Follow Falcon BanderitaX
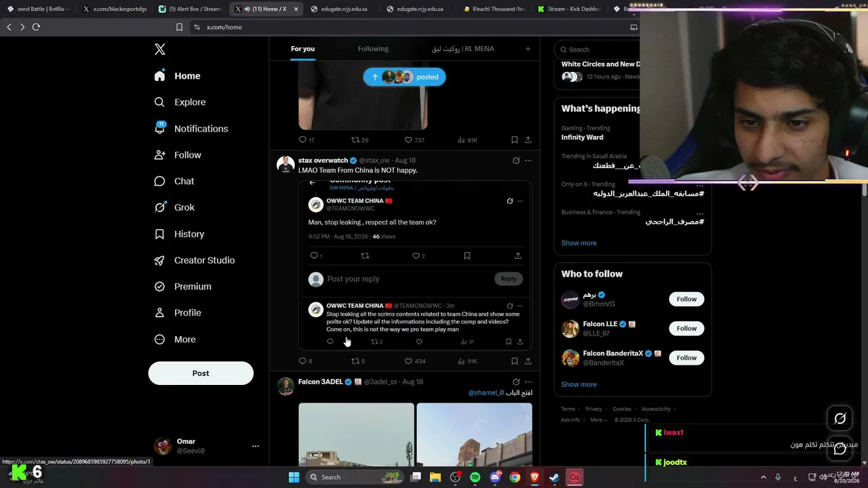 point(686,358)
